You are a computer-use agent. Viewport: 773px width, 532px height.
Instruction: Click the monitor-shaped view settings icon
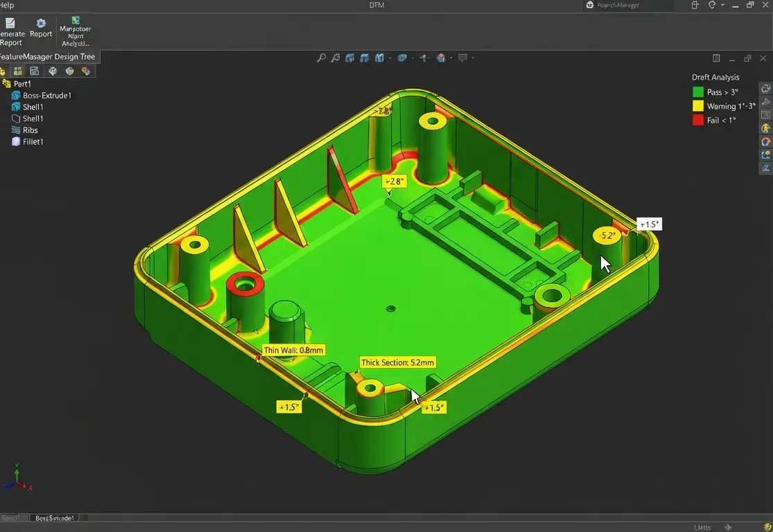pyautogui.click(x=462, y=58)
